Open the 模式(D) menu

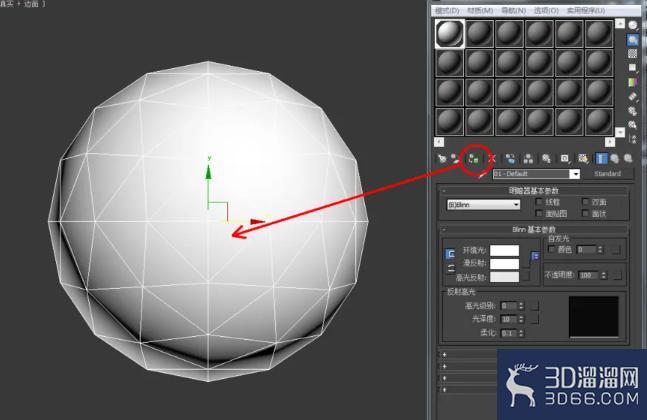coord(447,10)
